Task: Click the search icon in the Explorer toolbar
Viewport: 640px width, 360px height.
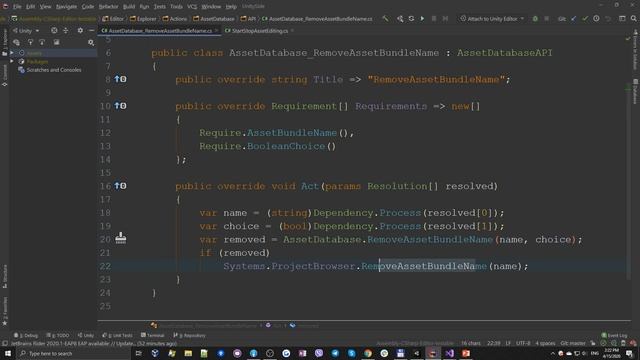Action: point(91,42)
